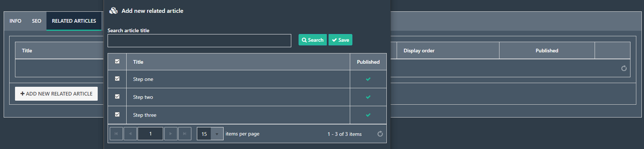Screen dimensions: 644x149
Task: Click the Title column header in dialog
Action: 238,62
